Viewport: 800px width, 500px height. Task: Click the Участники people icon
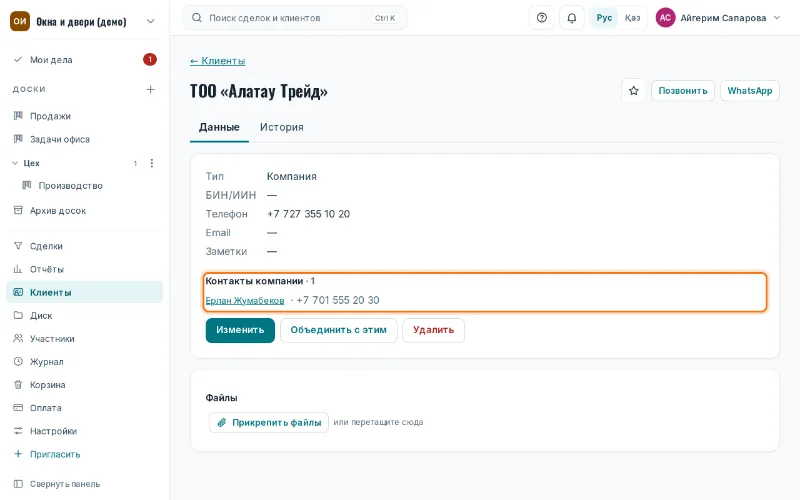click(18, 338)
